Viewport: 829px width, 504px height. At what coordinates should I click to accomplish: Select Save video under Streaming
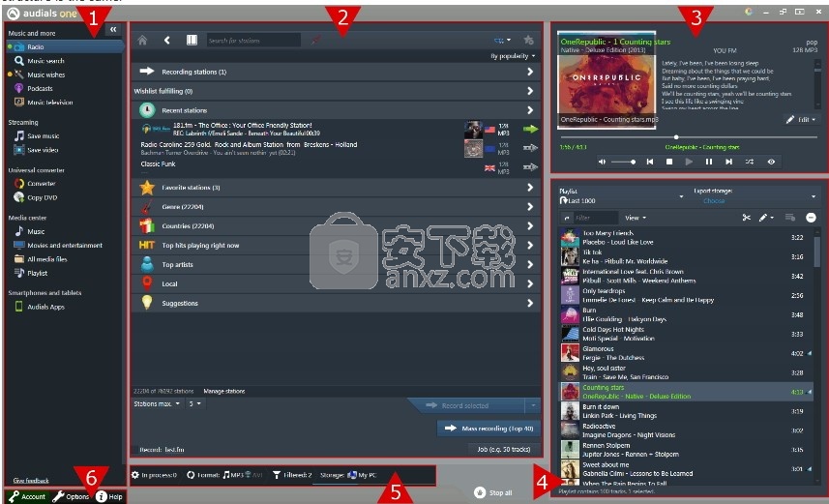(43, 150)
